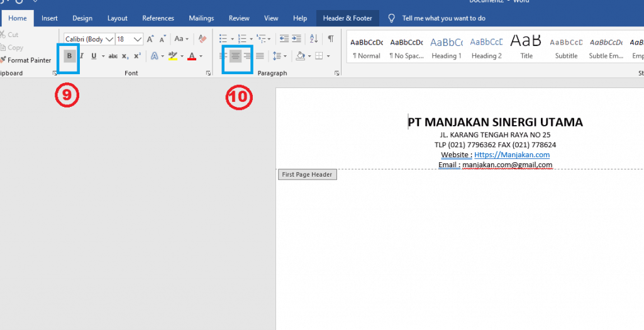Expand the highlight color arrow
The width and height of the screenshot is (644, 330).
tap(182, 56)
